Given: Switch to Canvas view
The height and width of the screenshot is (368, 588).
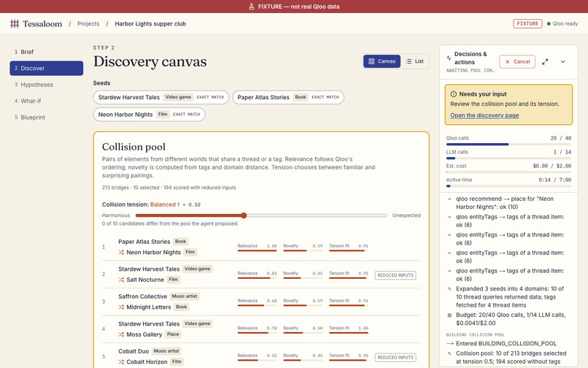Looking at the screenshot, I should pos(382,61).
